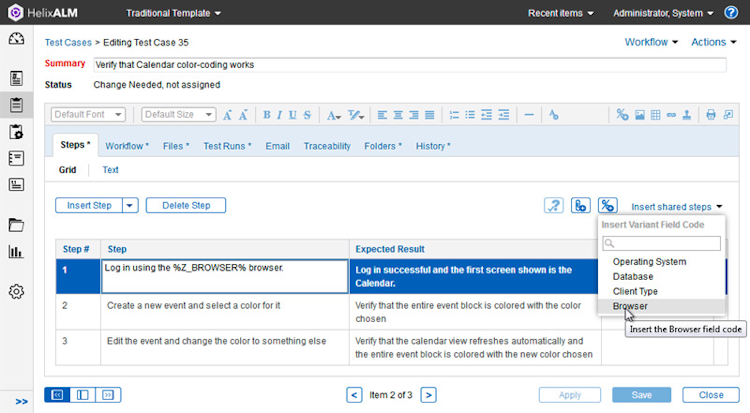This screenshot has height=413, width=750.
Task: Switch steps view to Text mode
Action: (110, 170)
